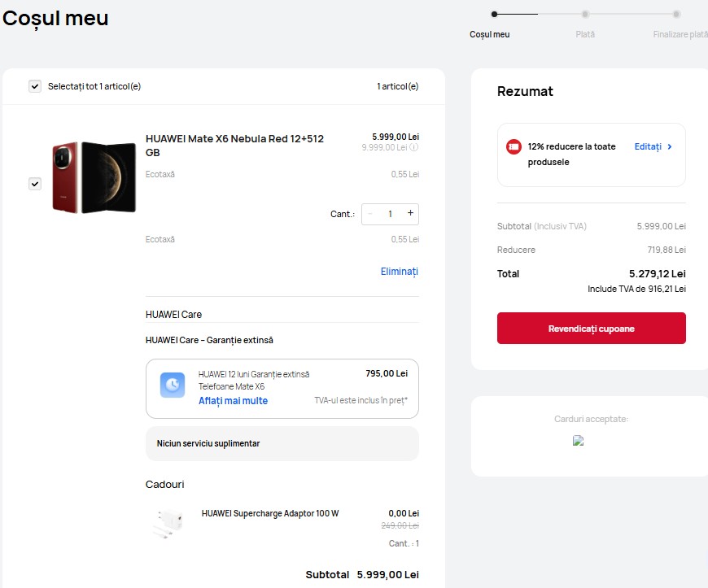The image size is (708, 588).
Task: Click the Supercharge Adaptor gift image
Action: pyautogui.click(x=167, y=523)
